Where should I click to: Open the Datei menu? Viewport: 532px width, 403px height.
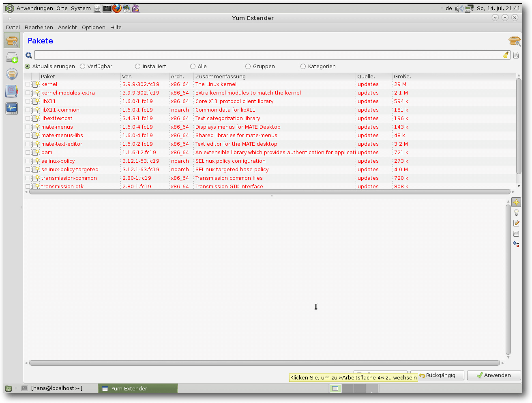pyautogui.click(x=13, y=28)
